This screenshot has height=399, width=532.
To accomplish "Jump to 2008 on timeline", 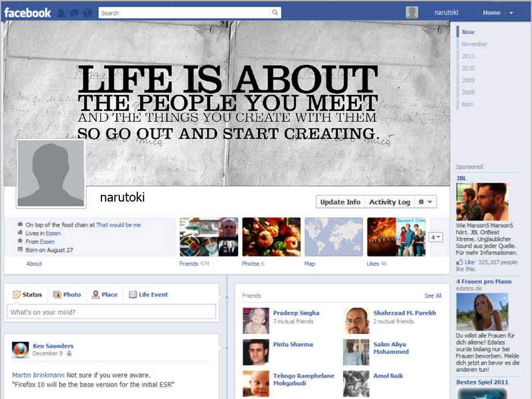I will coord(468,92).
